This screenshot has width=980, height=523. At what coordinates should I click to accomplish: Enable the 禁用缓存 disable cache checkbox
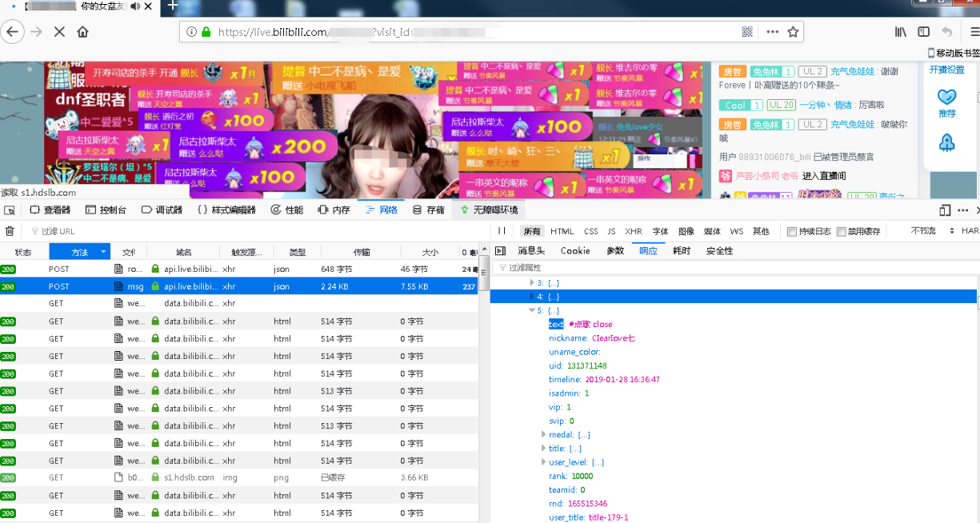(x=842, y=232)
